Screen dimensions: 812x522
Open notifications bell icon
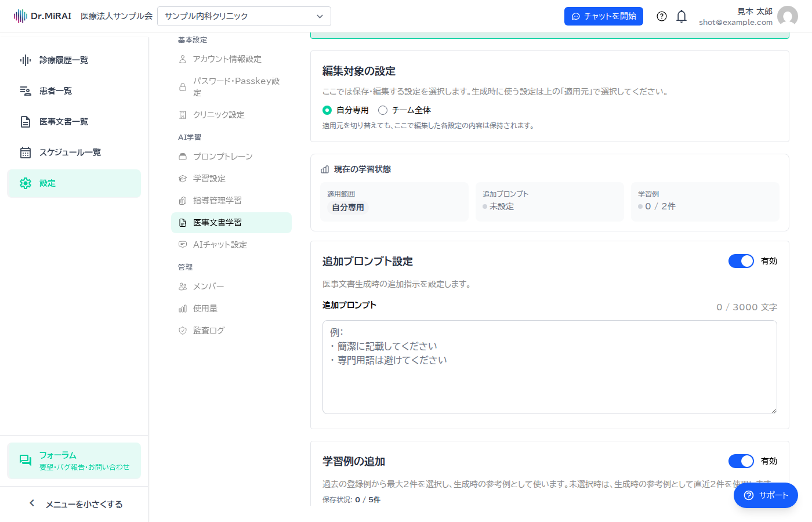click(681, 16)
